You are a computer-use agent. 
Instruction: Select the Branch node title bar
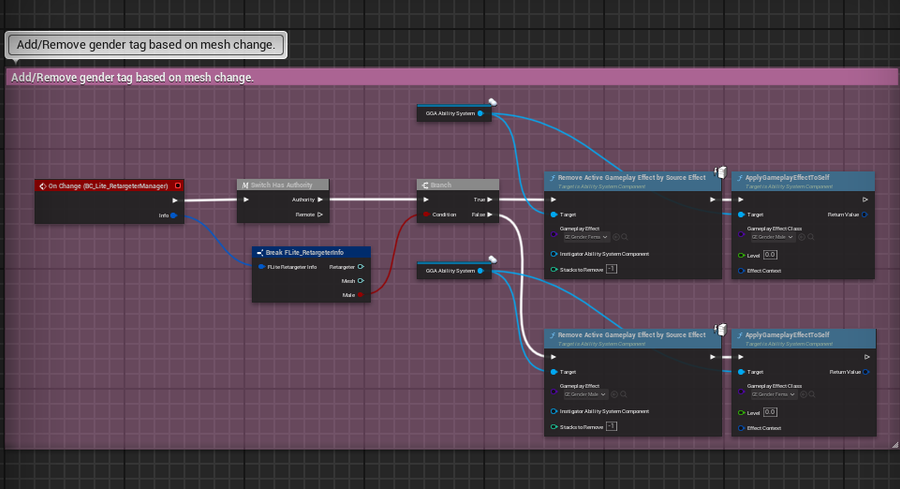[457, 185]
